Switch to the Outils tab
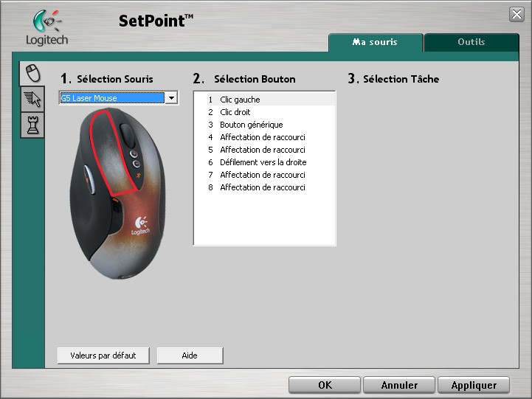 (471, 42)
